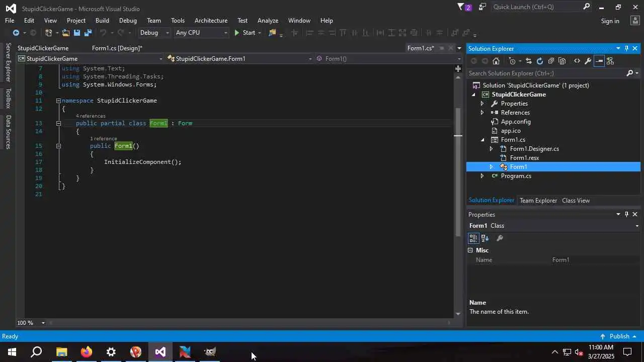Click the Save All toolbar icon
Viewport: 644px width, 362px height.
88,33
